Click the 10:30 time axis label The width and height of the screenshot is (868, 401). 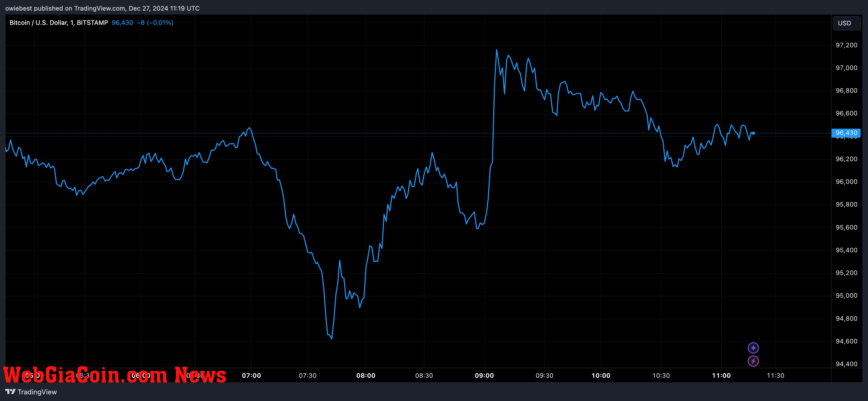[x=661, y=376]
